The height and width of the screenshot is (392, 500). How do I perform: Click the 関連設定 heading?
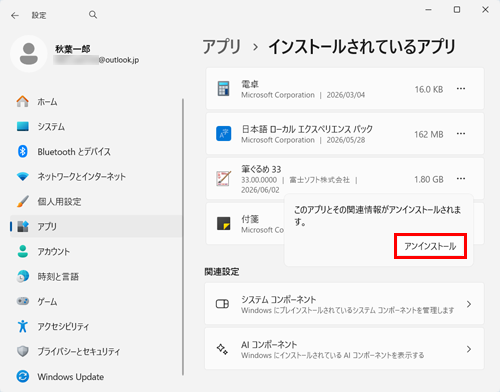point(222,272)
